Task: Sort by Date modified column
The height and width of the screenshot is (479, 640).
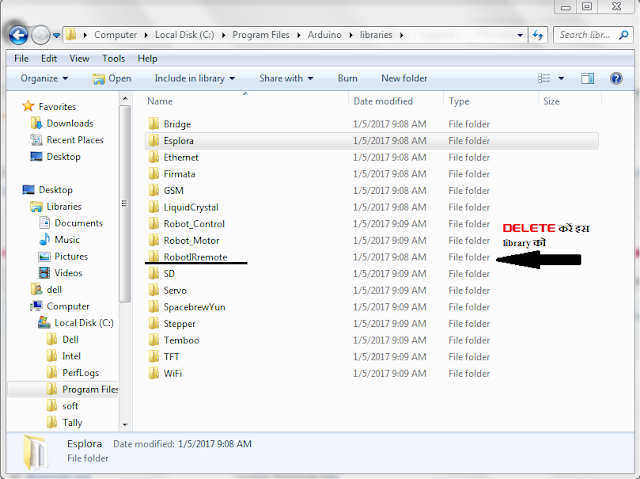Action: click(383, 101)
